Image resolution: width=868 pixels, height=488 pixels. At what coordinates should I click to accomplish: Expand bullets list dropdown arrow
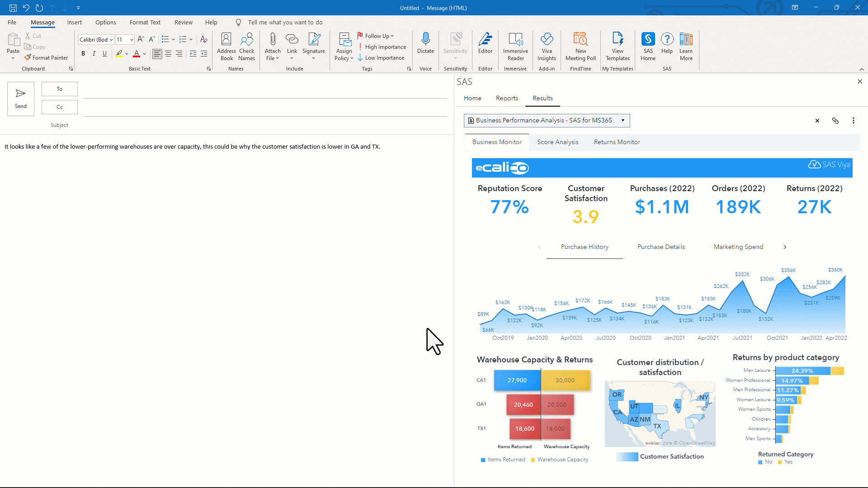(x=173, y=39)
